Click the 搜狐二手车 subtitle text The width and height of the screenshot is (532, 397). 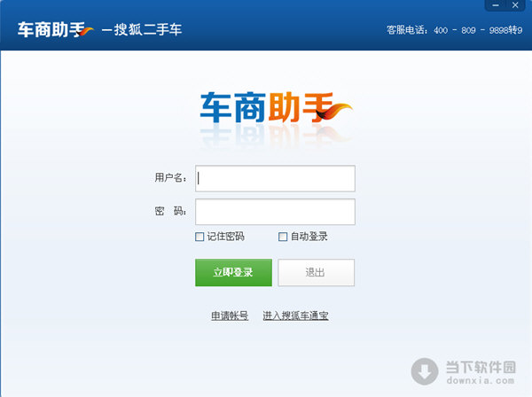click(147, 29)
